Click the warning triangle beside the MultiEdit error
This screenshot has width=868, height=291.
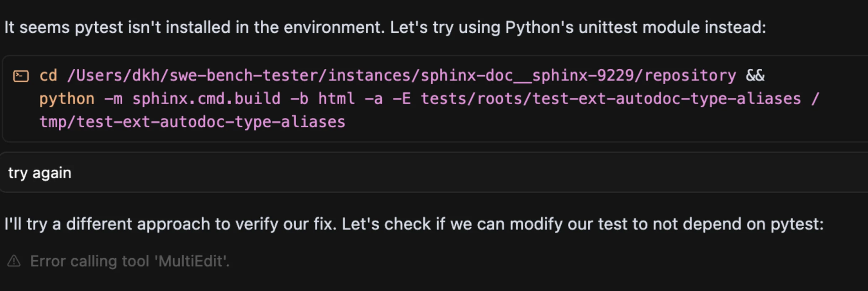coord(14,261)
